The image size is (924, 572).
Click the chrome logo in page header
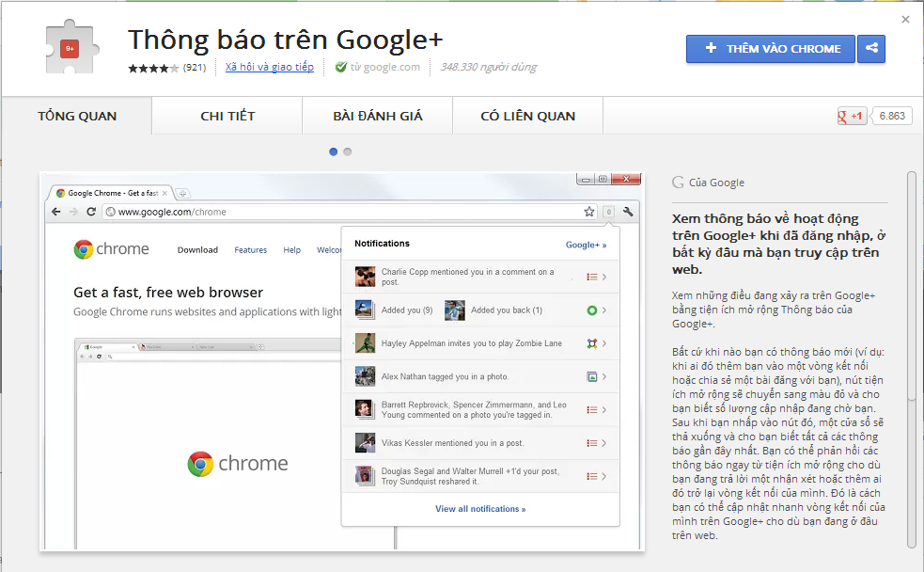[x=111, y=249]
